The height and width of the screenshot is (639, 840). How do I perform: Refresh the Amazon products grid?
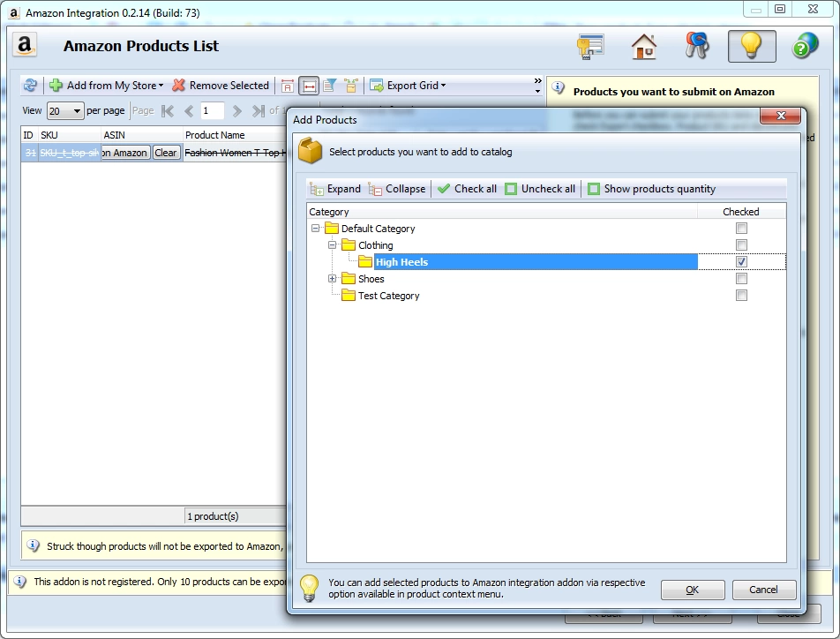[x=31, y=86]
